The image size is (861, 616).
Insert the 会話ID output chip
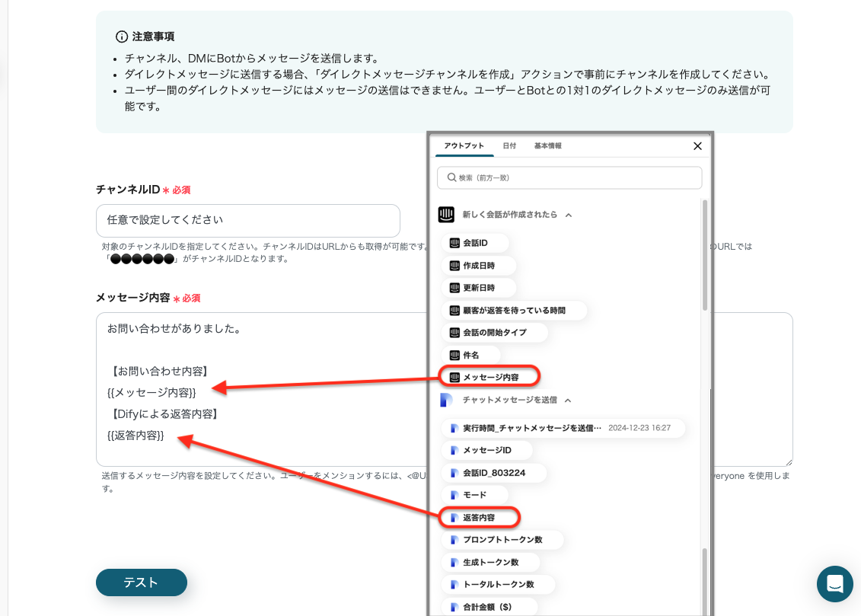[x=475, y=243]
